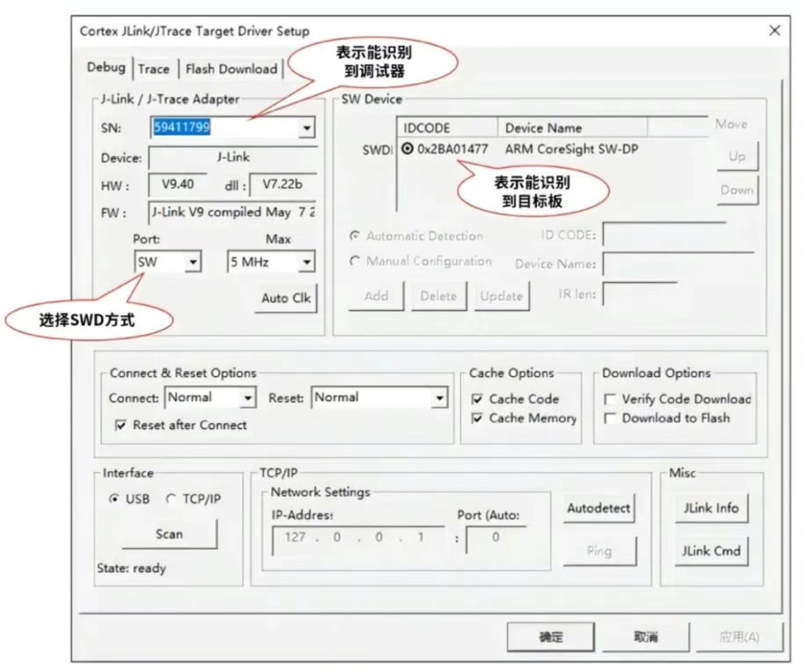The image size is (803, 672).
Task: Switch to the Trace tab
Action: pyautogui.click(x=153, y=69)
